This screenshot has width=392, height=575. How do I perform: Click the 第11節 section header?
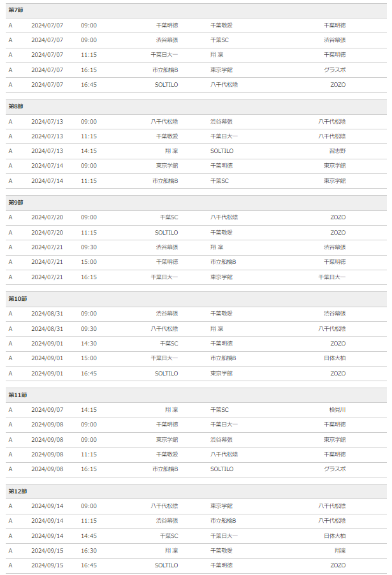click(196, 395)
